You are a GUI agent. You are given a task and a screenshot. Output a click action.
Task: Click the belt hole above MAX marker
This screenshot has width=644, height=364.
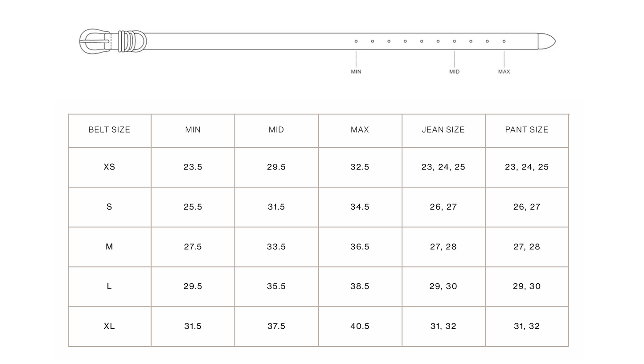click(504, 41)
